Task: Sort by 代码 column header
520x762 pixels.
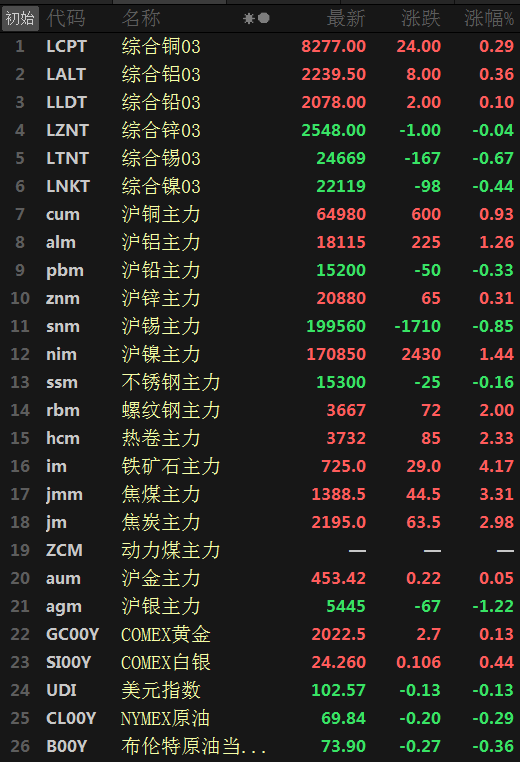Action: [x=66, y=18]
